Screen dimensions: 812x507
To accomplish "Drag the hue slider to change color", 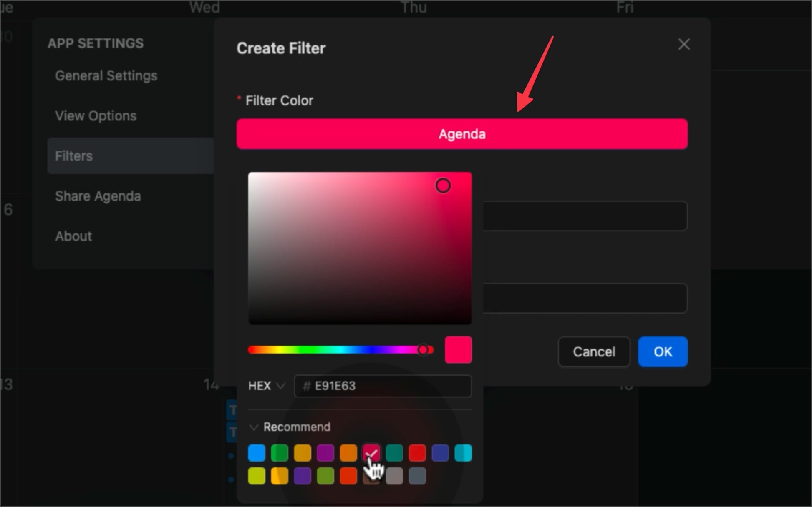I will point(425,349).
